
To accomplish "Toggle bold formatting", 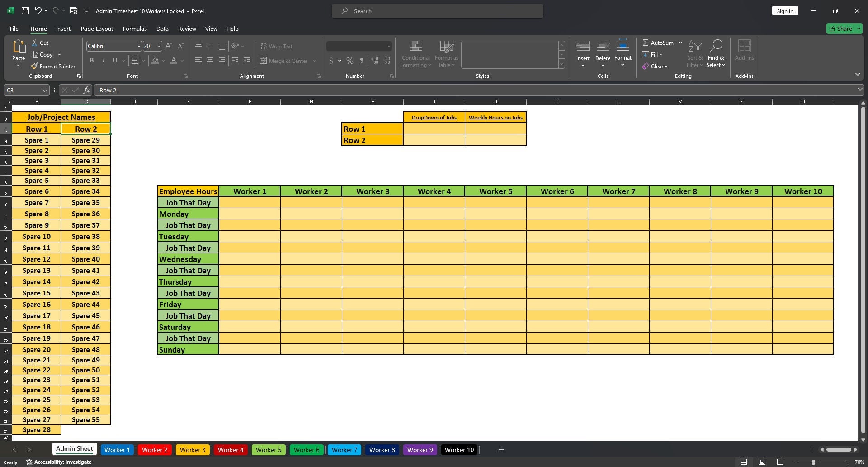I will click(92, 60).
